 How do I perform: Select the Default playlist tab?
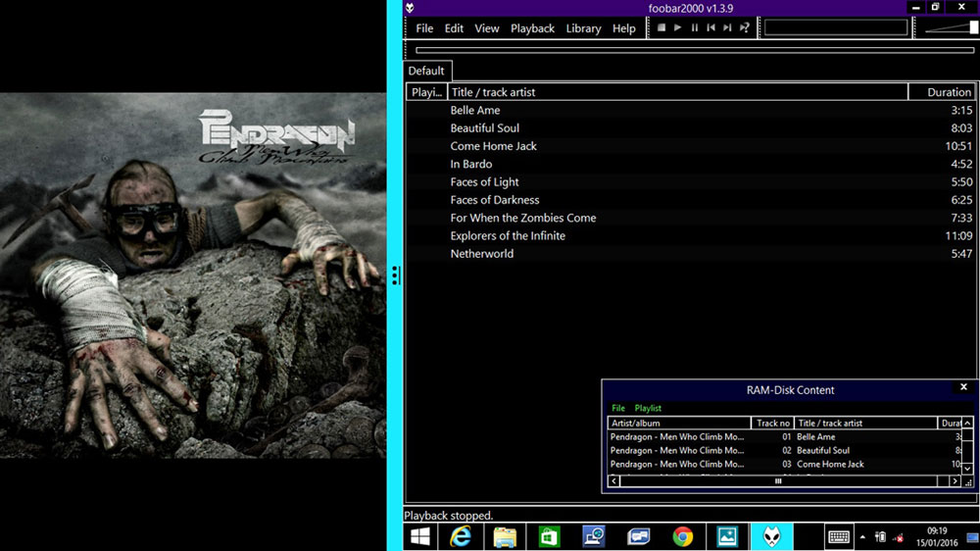pos(426,71)
